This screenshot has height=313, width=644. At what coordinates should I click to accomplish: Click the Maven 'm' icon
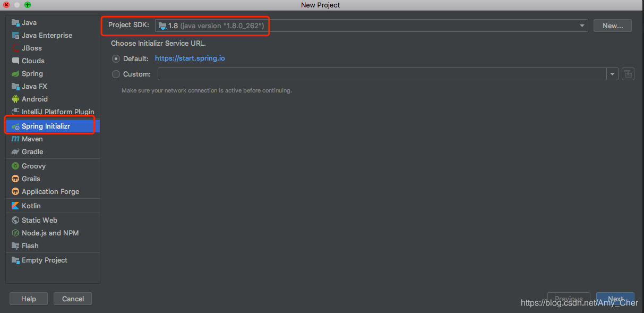15,139
